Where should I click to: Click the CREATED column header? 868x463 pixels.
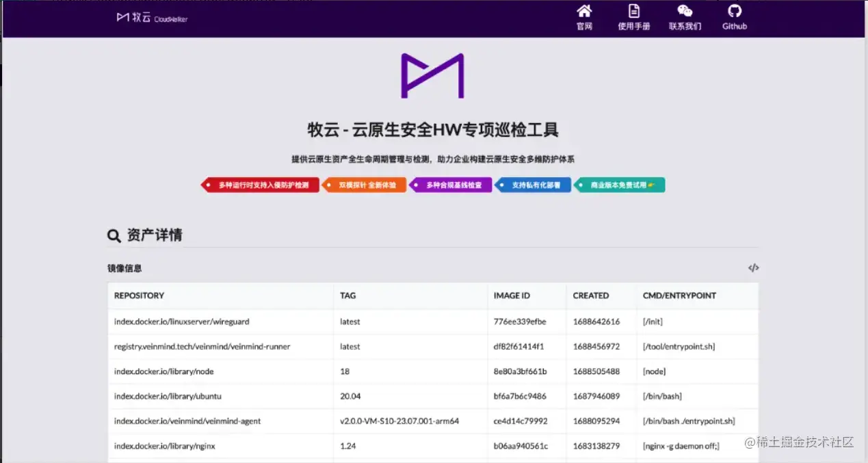click(591, 295)
